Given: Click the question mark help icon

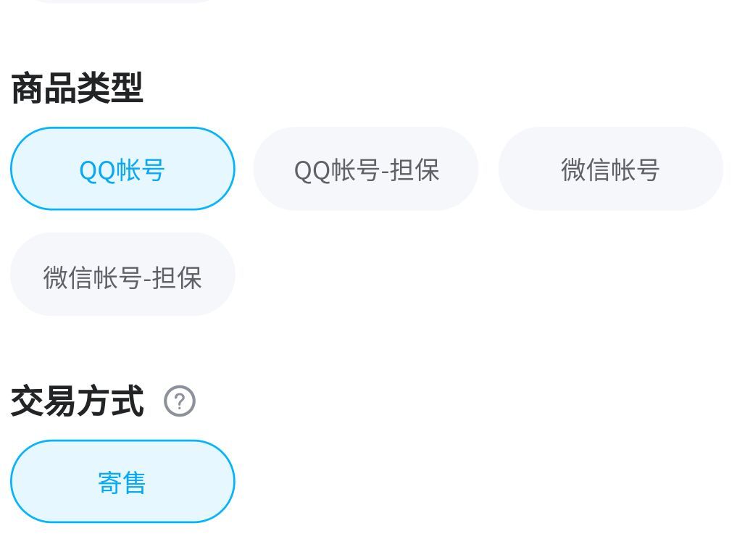Looking at the screenshot, I should [x=180, y=401].
